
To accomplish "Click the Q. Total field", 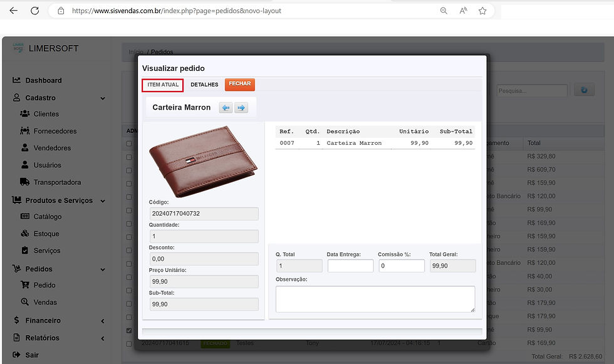I will click(299, 266).
